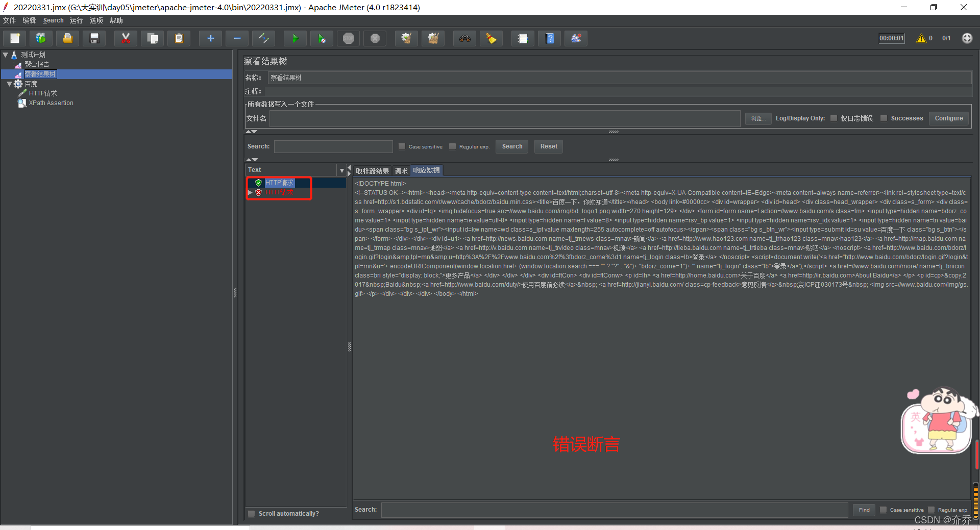Click the top Search button

(512, 146)
